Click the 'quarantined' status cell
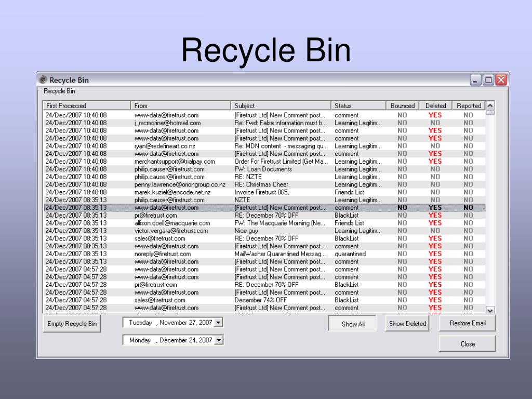This screenshot has width=532, height=399. [350, 254]
